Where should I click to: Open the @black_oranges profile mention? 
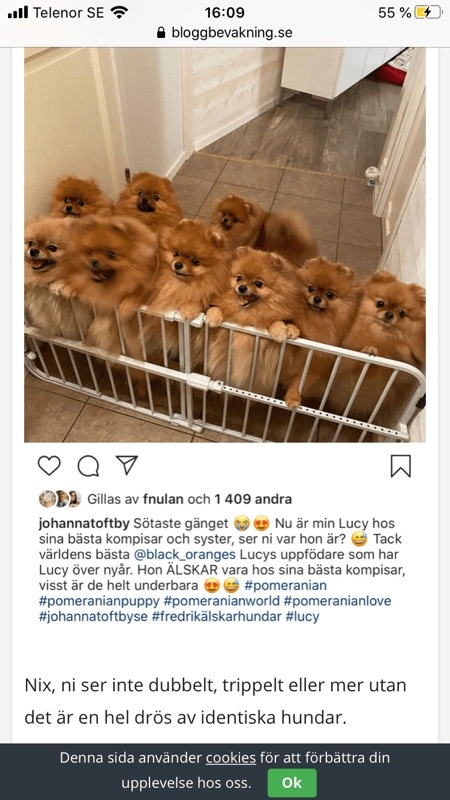click(184, 554)
